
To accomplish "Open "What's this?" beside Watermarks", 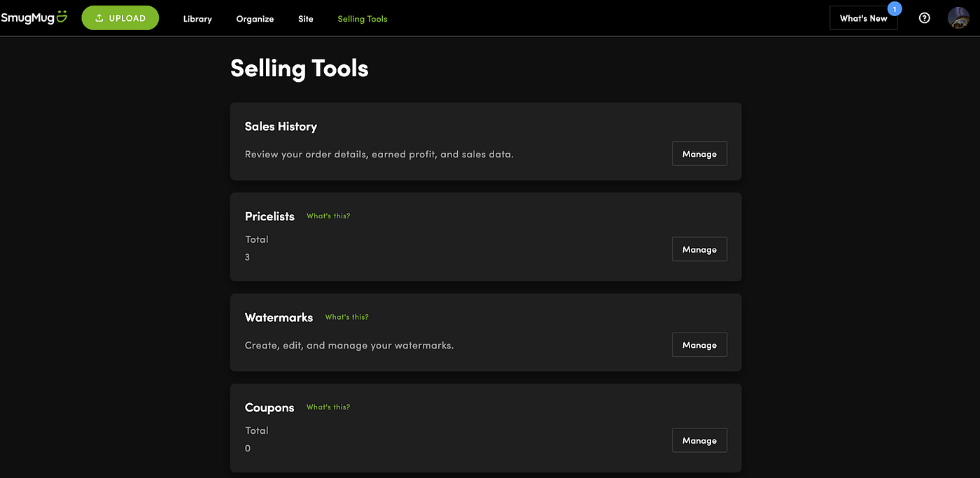I will [x=346, y=317].
